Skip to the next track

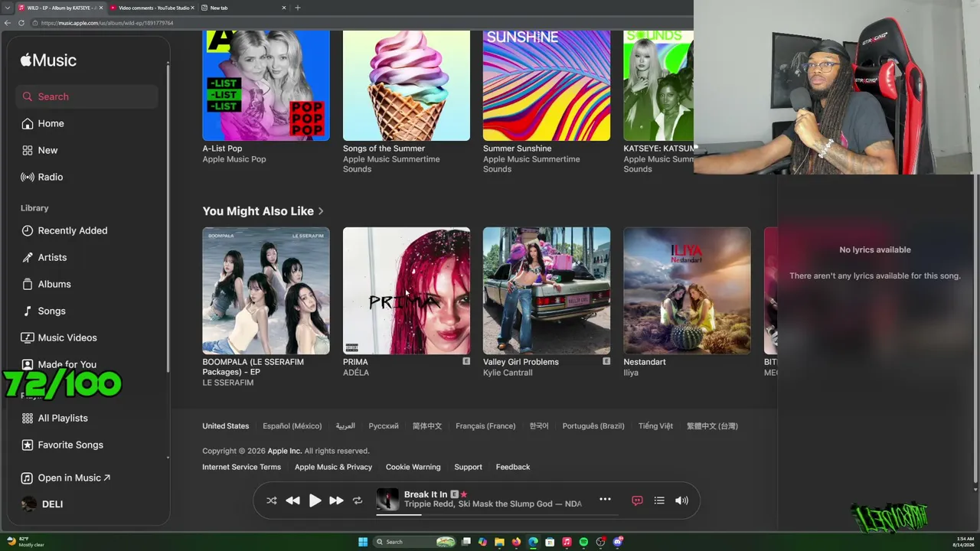336,500
